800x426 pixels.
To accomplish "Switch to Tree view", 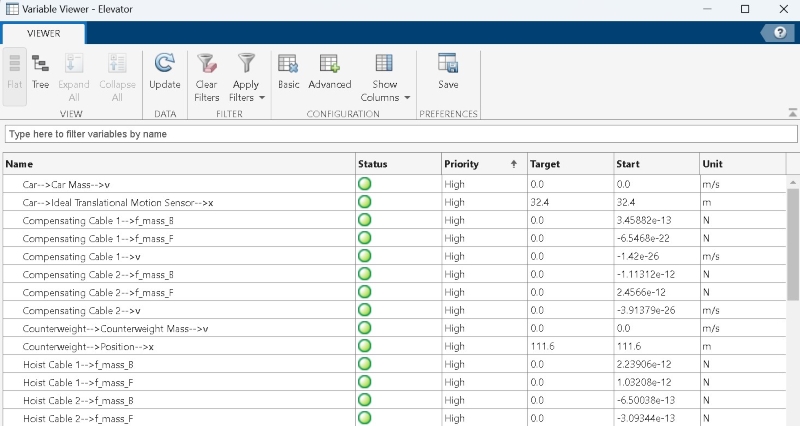I will [x=41, y=72].
